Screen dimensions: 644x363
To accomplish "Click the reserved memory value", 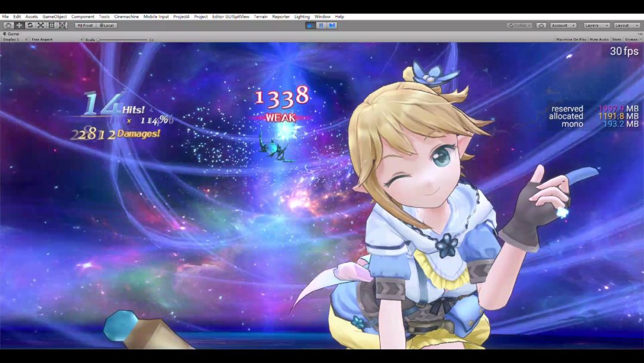I will [x=618, y=109].
